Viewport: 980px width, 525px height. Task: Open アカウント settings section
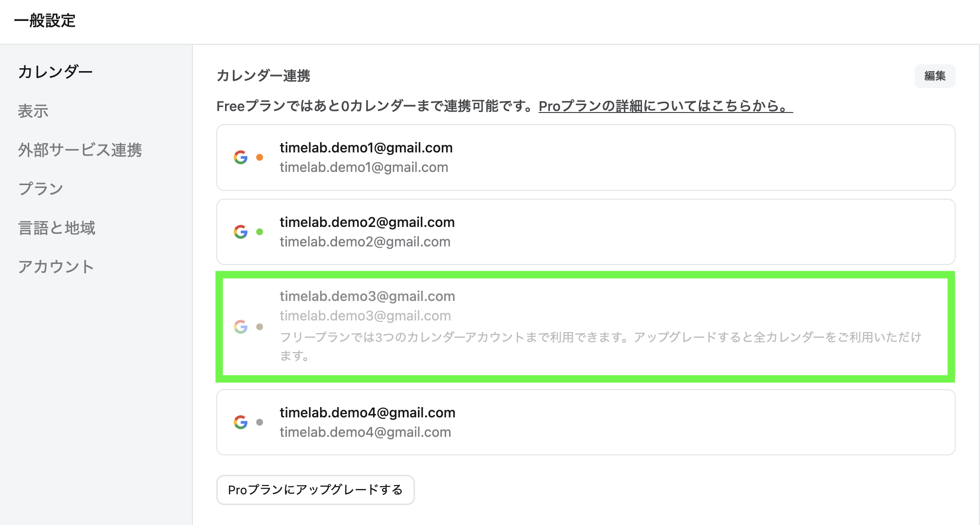click(56, 267)
